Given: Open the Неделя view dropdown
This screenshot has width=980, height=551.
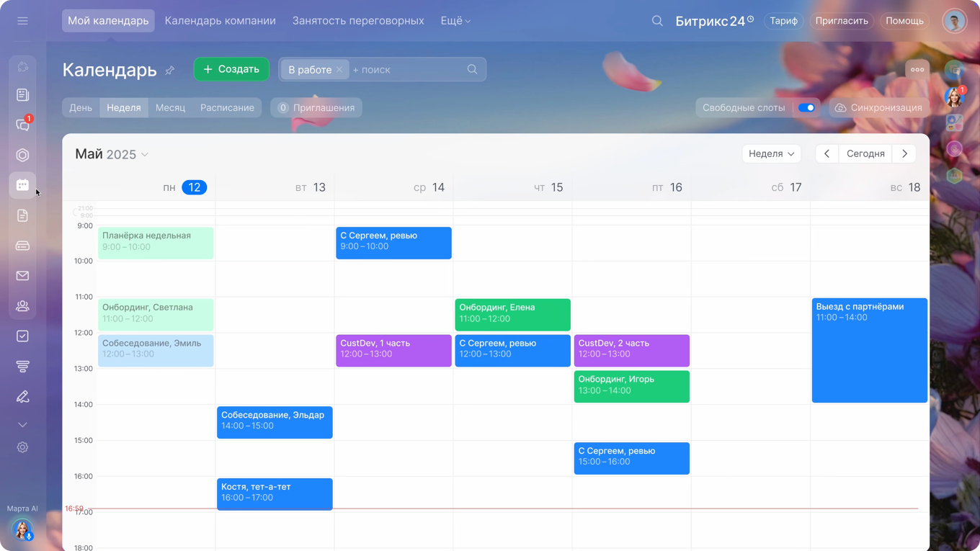Looking at the screenshot, I should point(771,153).
